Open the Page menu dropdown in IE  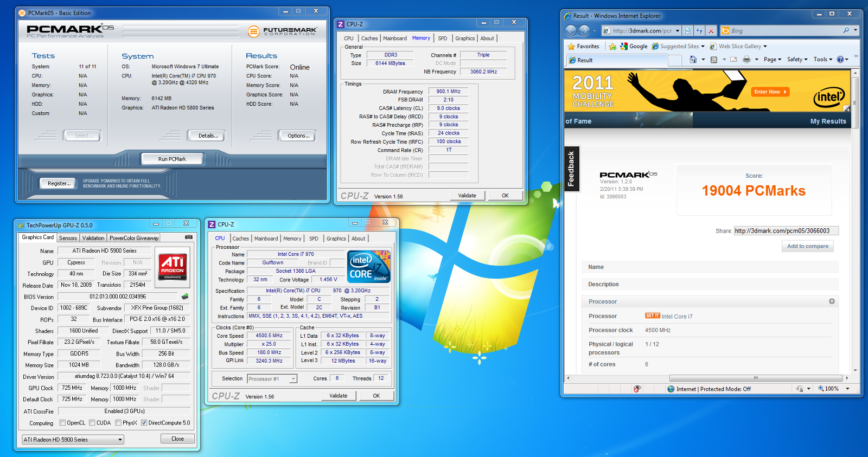[x=773, y=60]
